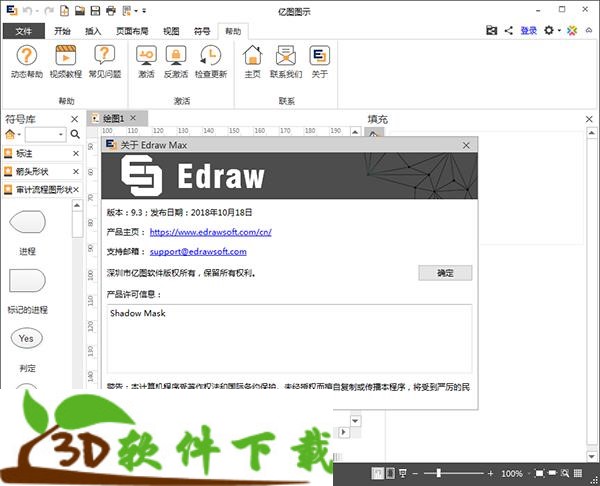
Task: Select the Yes 判定 decision shape
Action: (26, 338)
